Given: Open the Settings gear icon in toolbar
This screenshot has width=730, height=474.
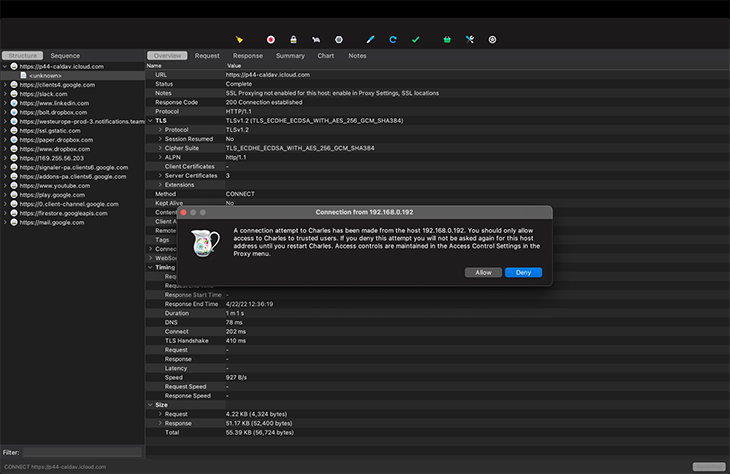Looking at the screenshot, I should click(492, 40).
